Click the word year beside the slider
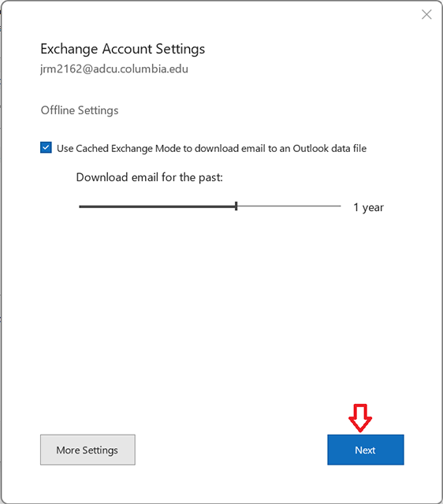443x504 pixels. (x=373, y=208)
